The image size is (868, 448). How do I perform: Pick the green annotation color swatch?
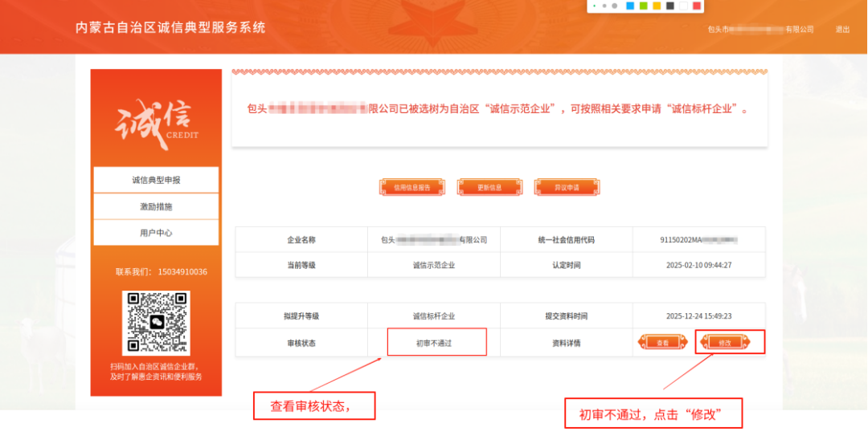[x=643, y=6]
